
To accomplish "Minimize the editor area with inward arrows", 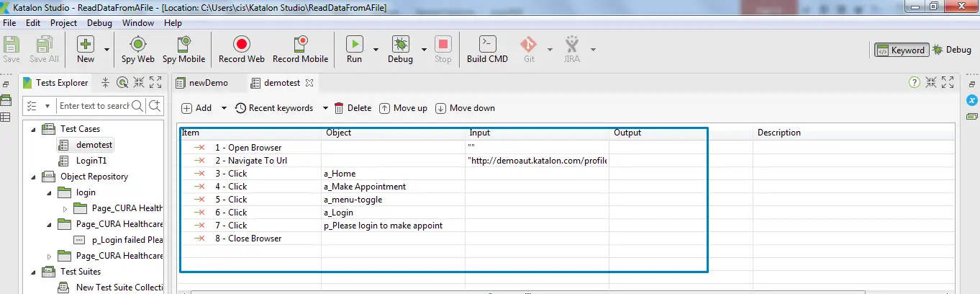I will pos(931,83).
